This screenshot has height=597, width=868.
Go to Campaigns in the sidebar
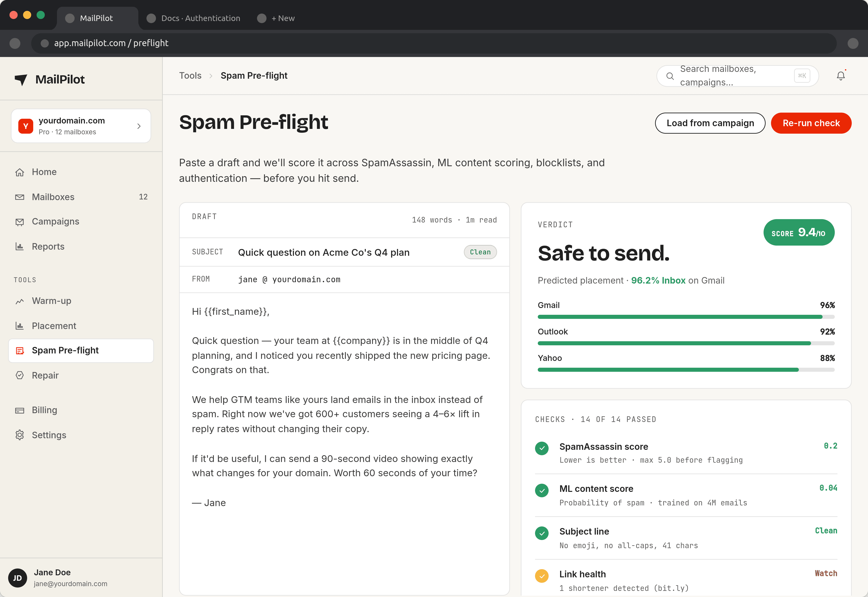pos(81,222)
